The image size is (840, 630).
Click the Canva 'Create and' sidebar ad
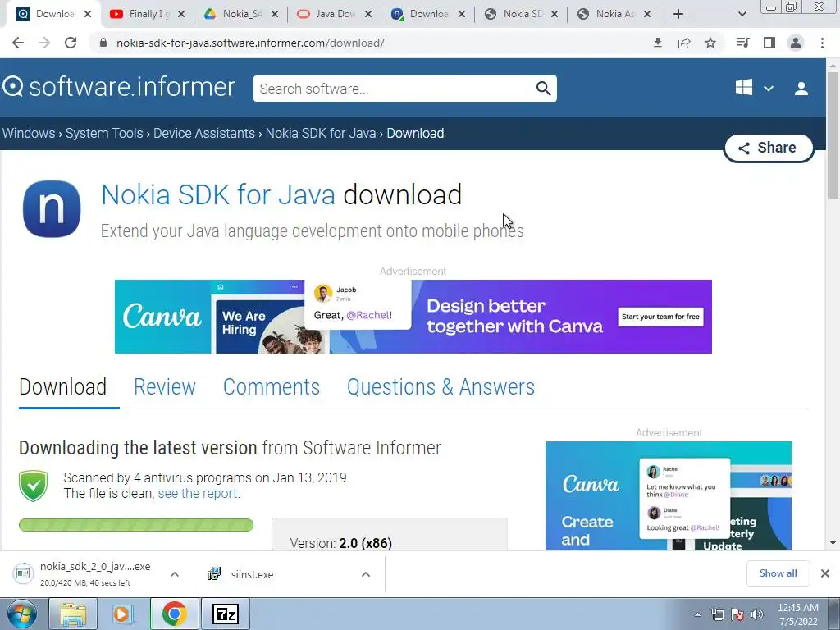668,495
